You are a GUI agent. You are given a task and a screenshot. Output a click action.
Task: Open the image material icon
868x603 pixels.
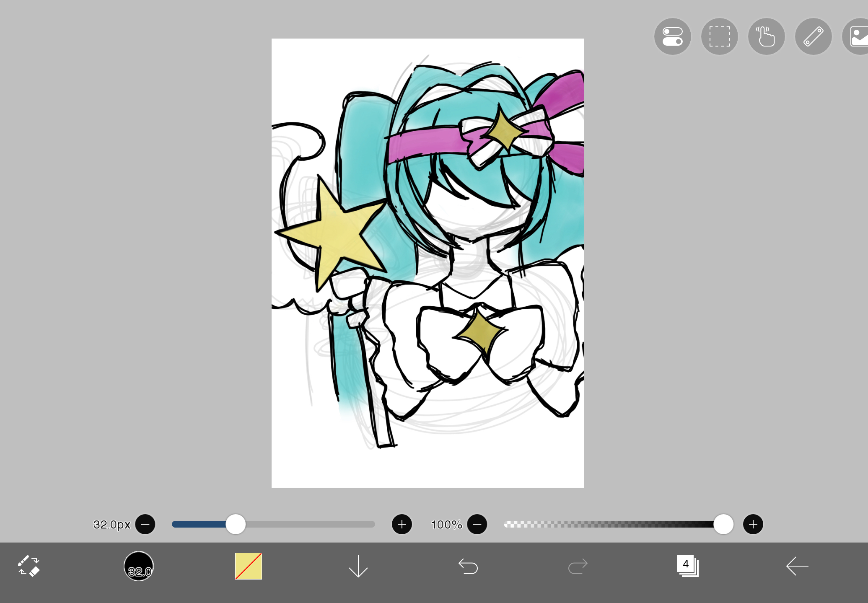pos(856,36)
